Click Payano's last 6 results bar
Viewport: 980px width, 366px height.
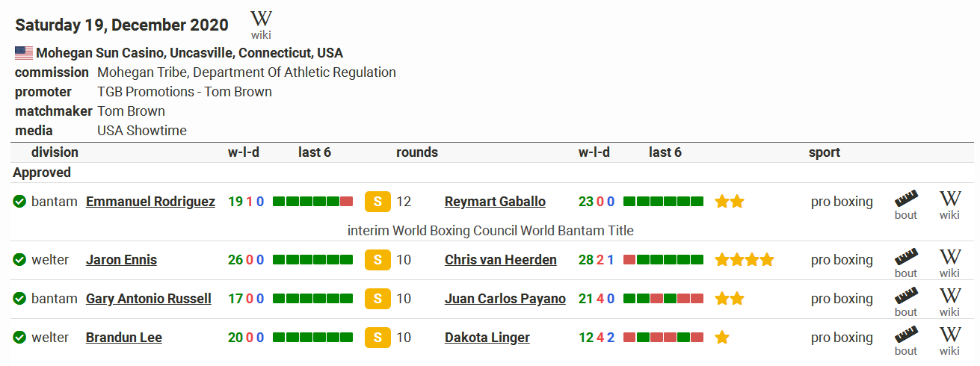pyautogui.click(x=663, y=299)
